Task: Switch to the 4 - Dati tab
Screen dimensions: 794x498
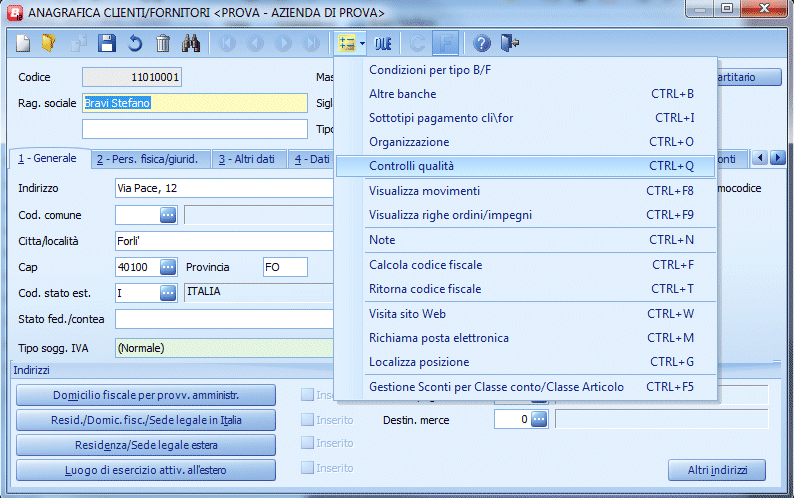Action: (310, 159)
